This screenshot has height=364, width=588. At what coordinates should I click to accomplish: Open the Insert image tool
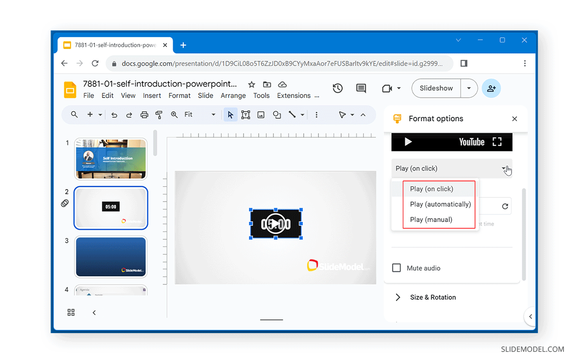pos(261,115)
